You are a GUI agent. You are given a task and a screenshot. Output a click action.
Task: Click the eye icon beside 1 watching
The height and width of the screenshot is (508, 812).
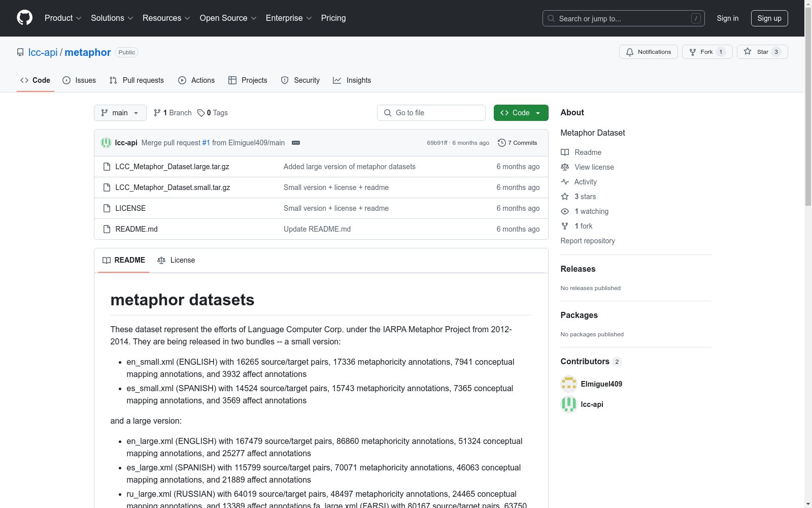pyautogui.click(x=565, y=211)
